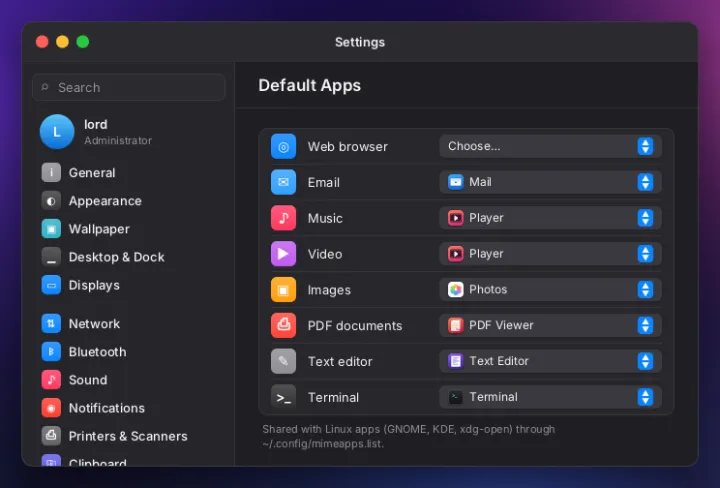Open the Music default app dropdown

(550, 218)
